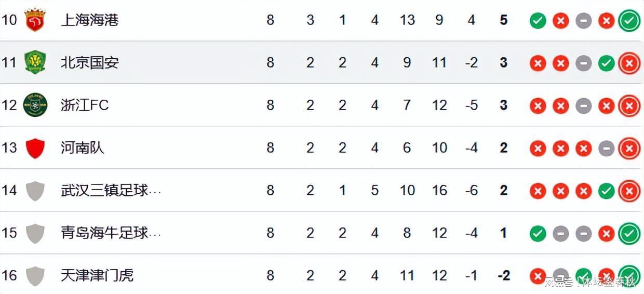The width and height of the screenshot is (644, 294).
Task: Click the Shanghai Port (上海海港) team crest
Action: point(35,20)
